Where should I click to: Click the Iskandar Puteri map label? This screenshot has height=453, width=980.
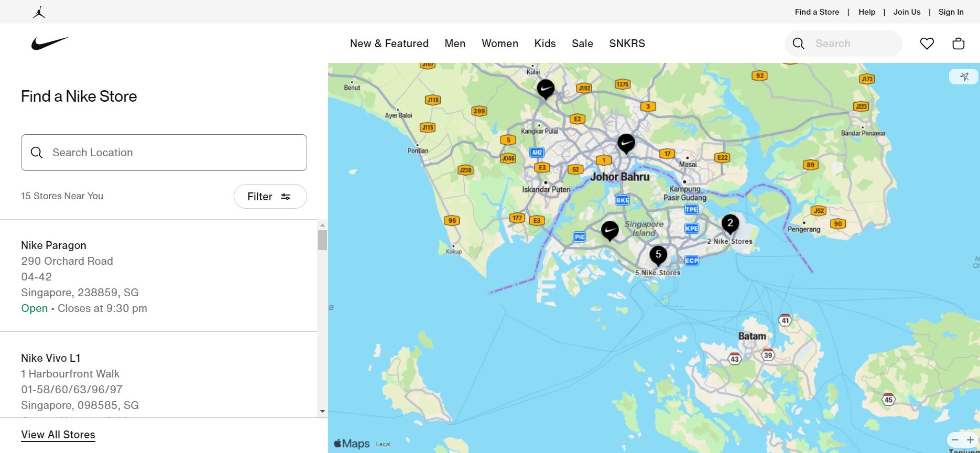[546, 190]
